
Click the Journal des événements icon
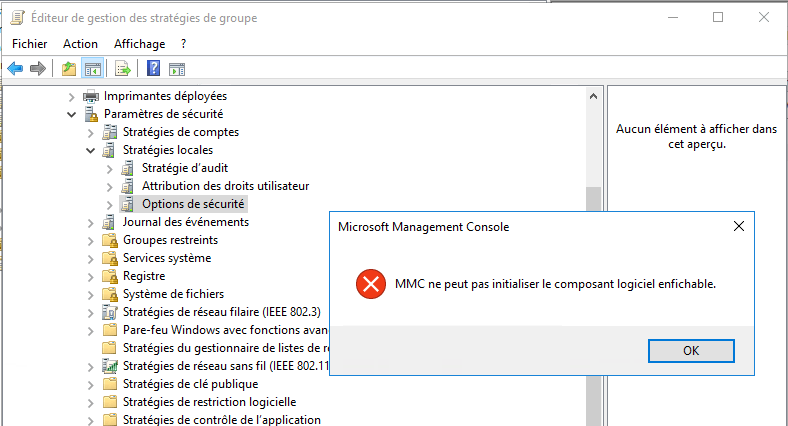point(109,222)
